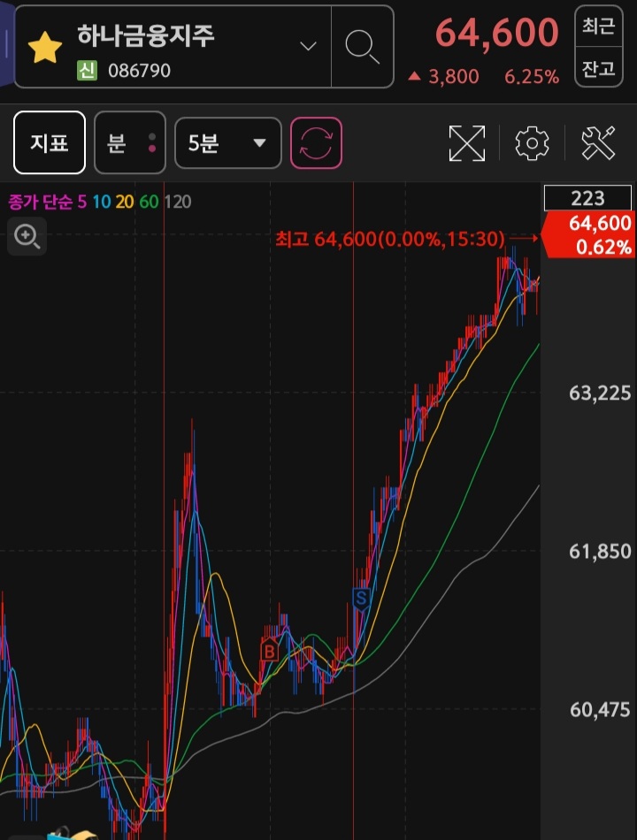Click the 60,475 price axis label

coord(600,710)
